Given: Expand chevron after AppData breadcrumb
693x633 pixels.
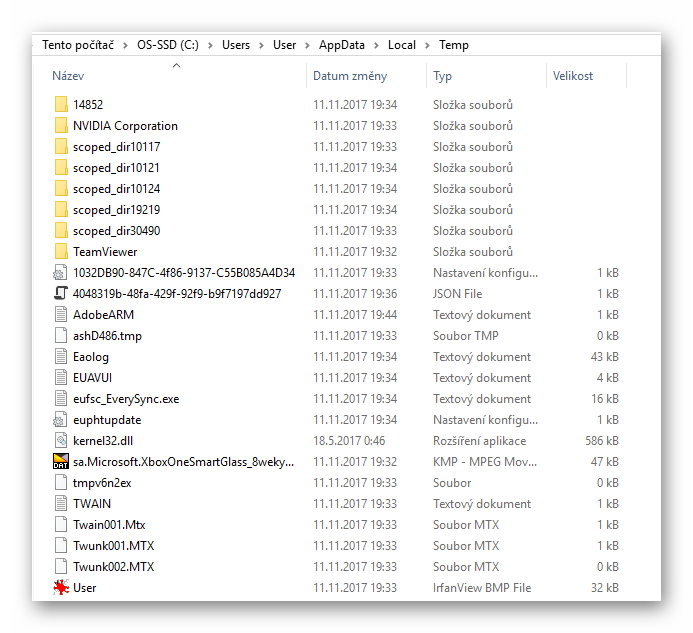Looking at the screenshot, I should pyautogui.click(x=377, y=45).
